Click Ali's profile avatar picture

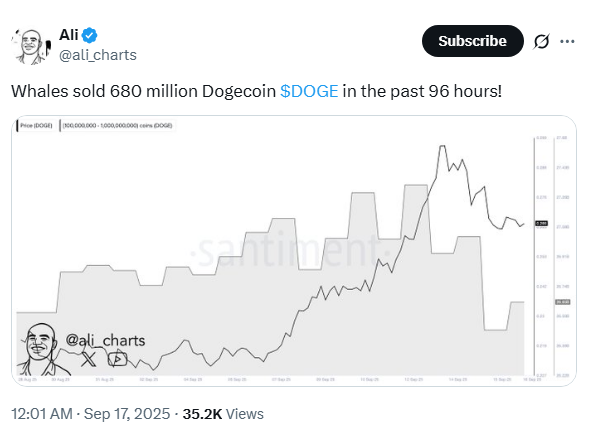point(32,46)
